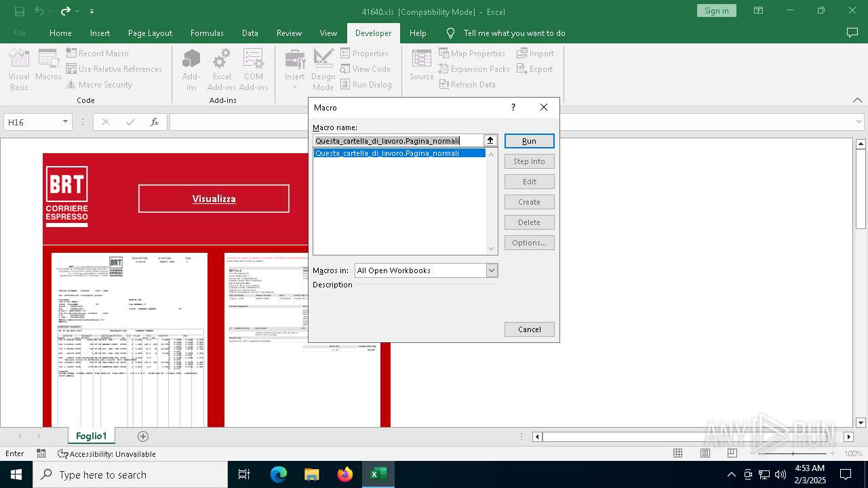Screen dimensions: 868x488
Task: Open Excel Add-ins dialog
Action: [x=222, y=70]
